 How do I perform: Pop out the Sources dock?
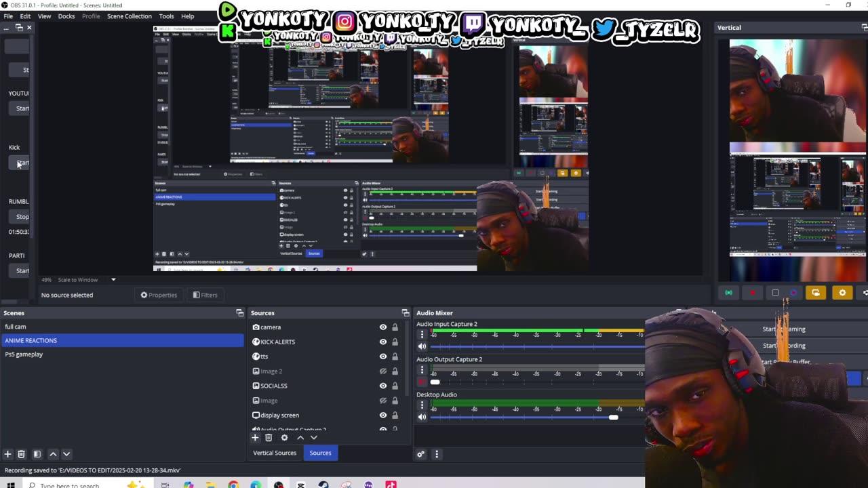406,312
